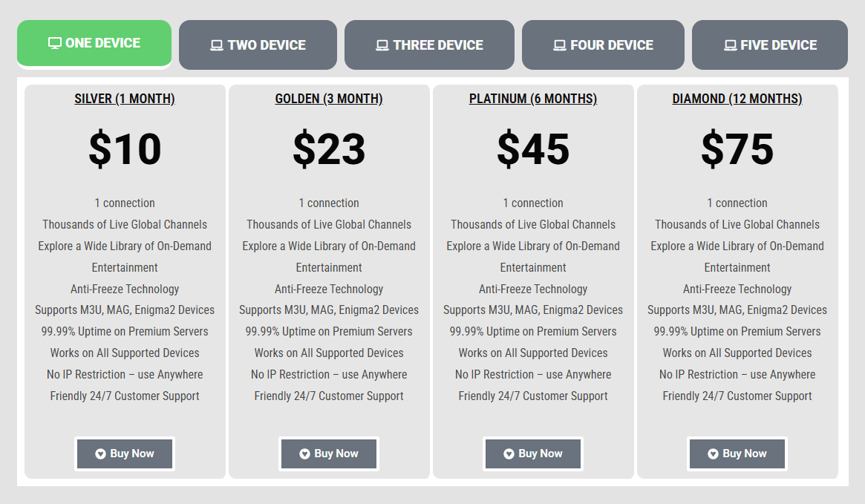Click the download icon on Golden Buy Now button
Screen dimensions: 865x504
(x=304, y=454)
